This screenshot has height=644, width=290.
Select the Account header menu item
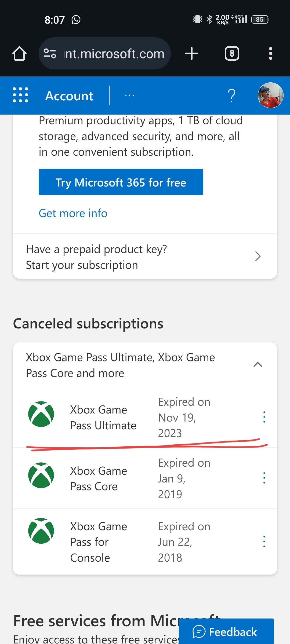click(x=69, y=96)
